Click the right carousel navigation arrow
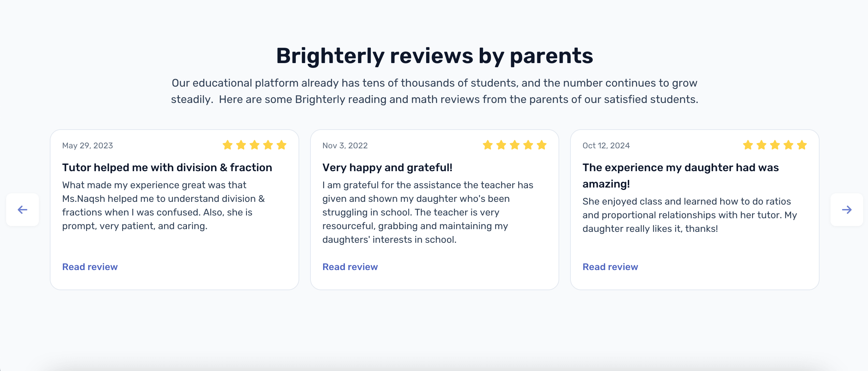The image size is (868, 371). (847, 210)
